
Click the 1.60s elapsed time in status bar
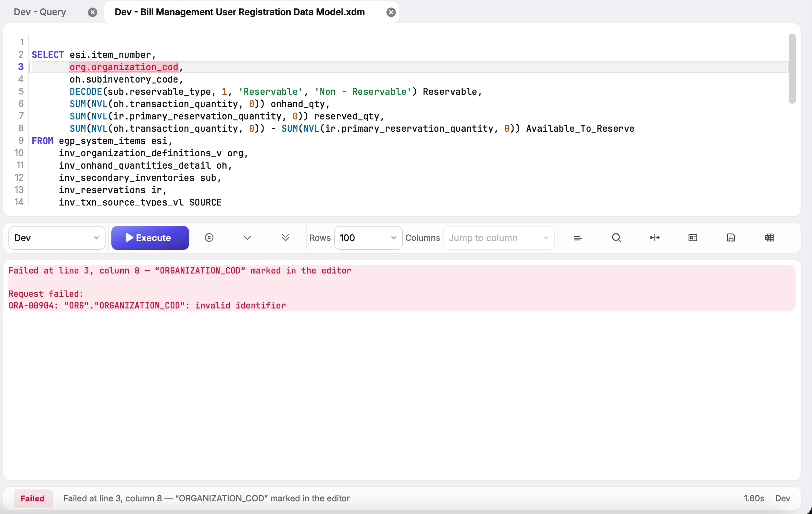(x=754, y=498)
